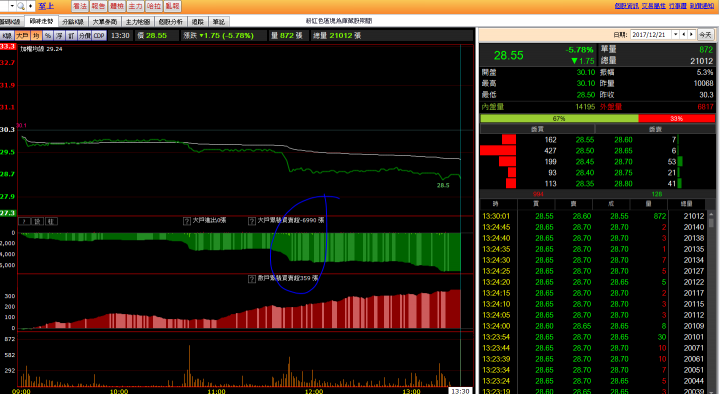
Task: Go to next date with right arrow
Action: (691, 34)
